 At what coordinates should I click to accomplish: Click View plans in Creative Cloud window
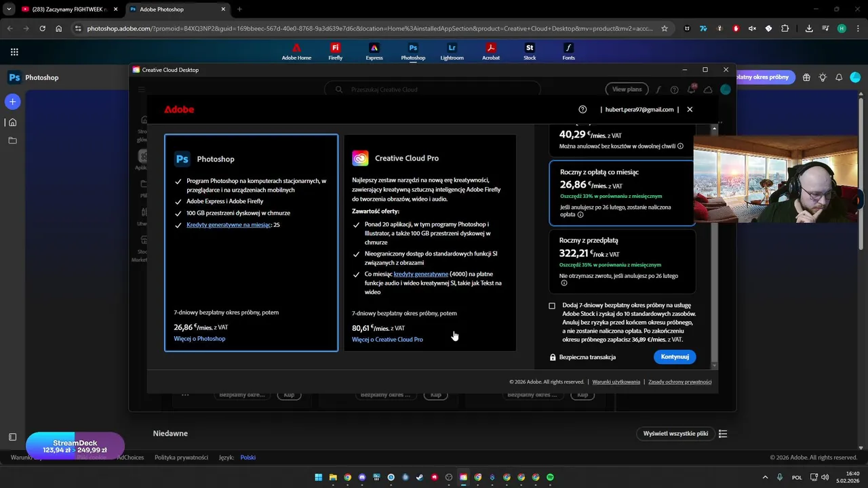(x=627, y=89)
